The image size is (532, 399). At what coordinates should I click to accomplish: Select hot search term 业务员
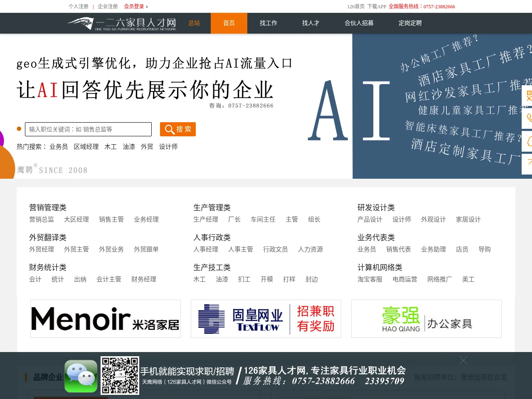[59, 147]
